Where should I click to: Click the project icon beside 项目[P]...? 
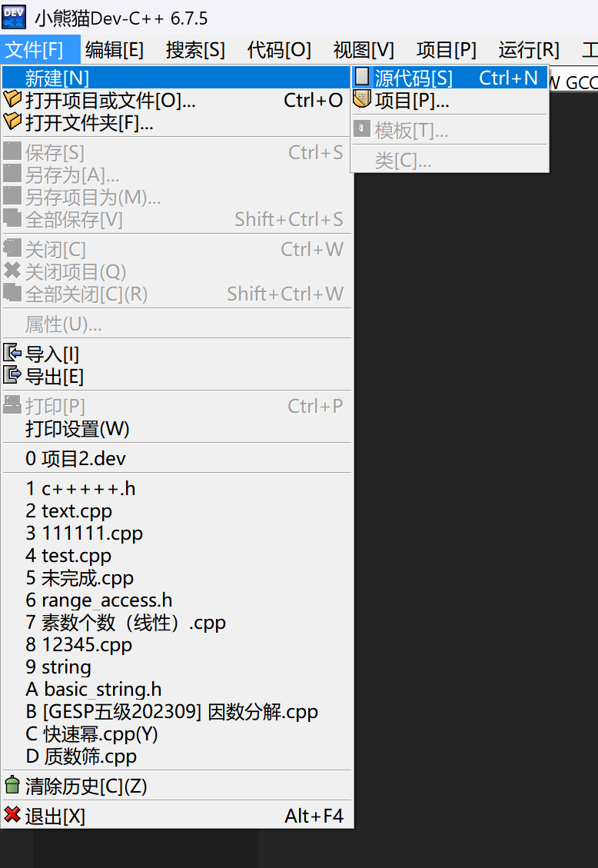[362, 100]
